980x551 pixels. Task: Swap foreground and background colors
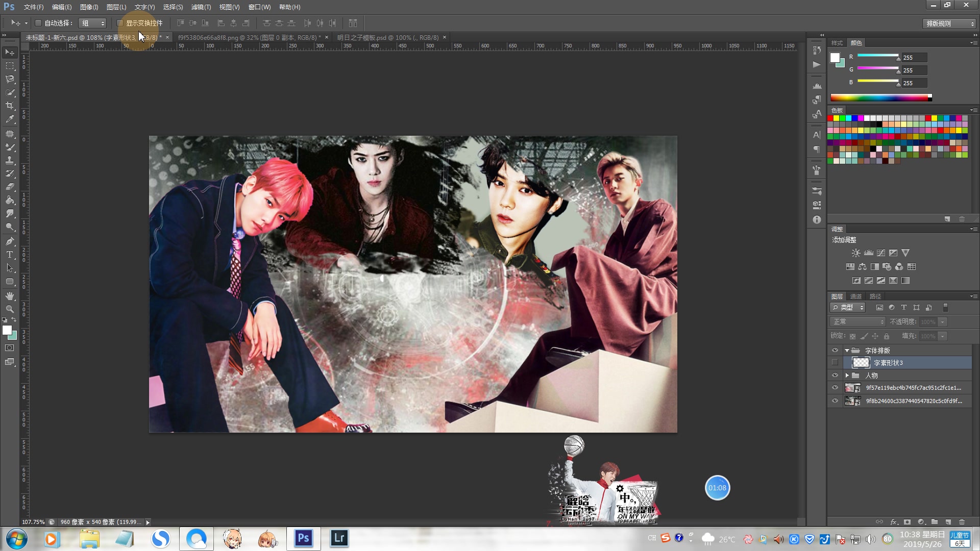click(x=14, y=320)
